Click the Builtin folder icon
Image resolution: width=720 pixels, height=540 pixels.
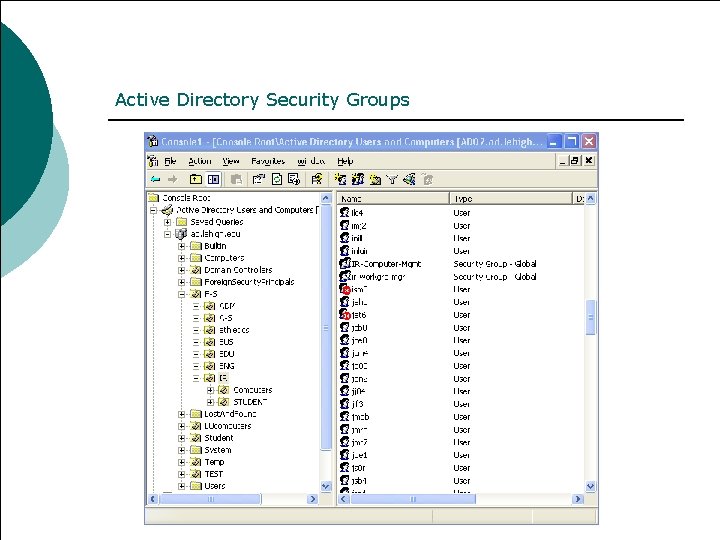point(196,246)
